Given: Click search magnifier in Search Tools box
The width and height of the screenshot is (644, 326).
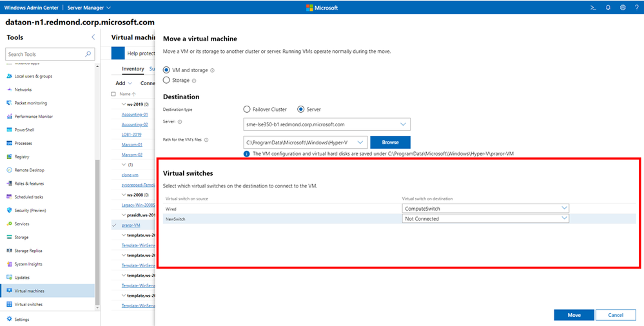Looking at the screenshot, I should coord(88,53).
